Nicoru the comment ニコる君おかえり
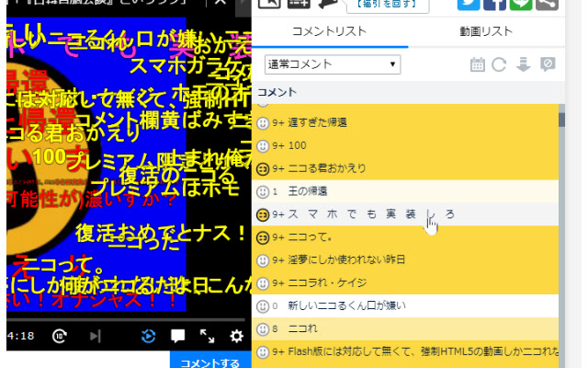This screenshot has width=588, height=368. [x=263, y=168]
